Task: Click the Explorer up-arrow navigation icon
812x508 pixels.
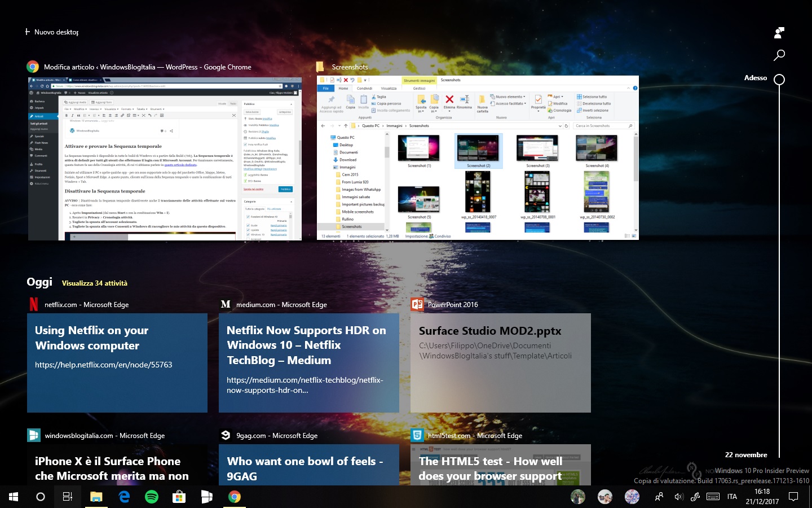Action: point(346,126)
